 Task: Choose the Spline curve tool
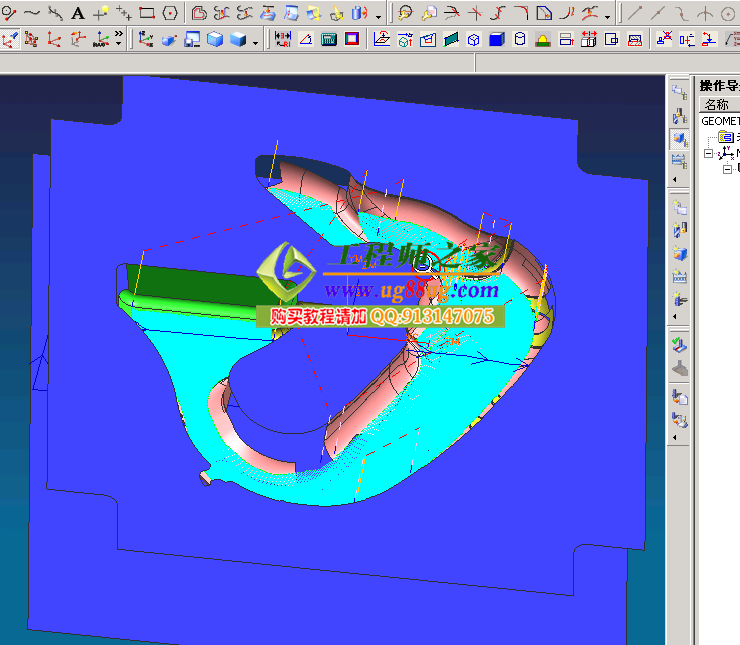(x=32, y=14)
